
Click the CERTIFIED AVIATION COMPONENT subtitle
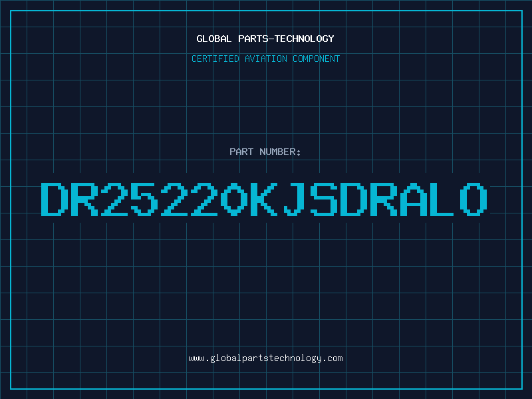coord(265,59)
